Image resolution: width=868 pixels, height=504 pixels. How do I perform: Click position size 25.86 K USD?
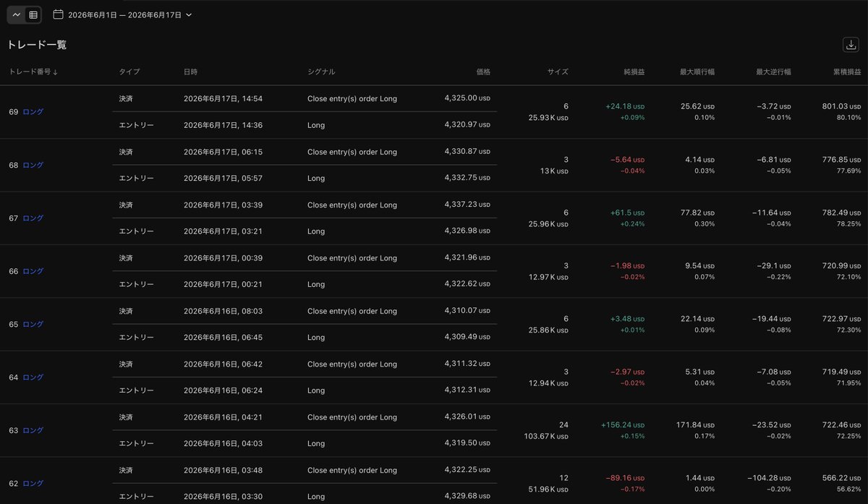point(548,330)
